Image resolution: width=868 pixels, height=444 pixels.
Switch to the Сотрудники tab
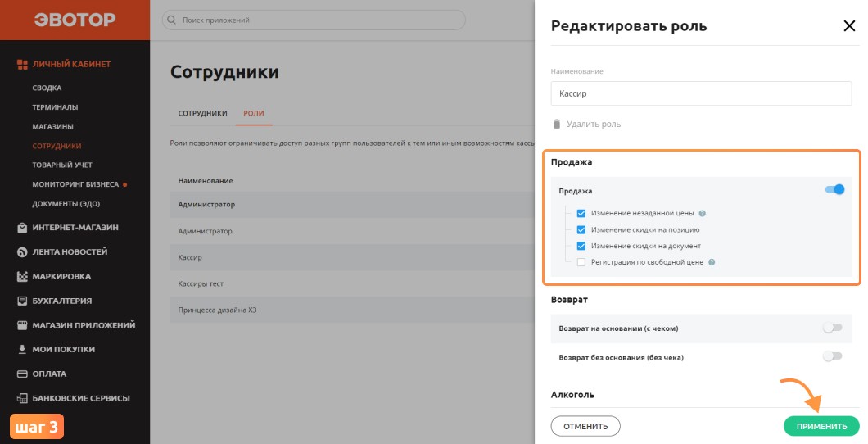pyautogui.click(x=202, y=113)
